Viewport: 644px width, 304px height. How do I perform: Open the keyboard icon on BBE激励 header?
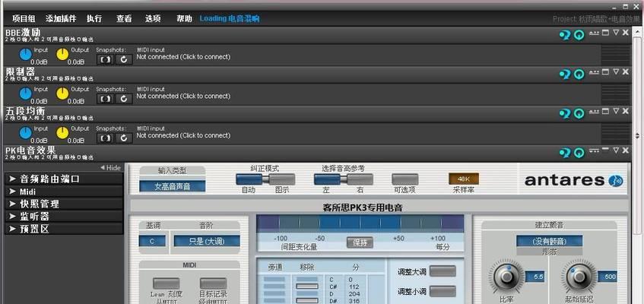[594, 33]
